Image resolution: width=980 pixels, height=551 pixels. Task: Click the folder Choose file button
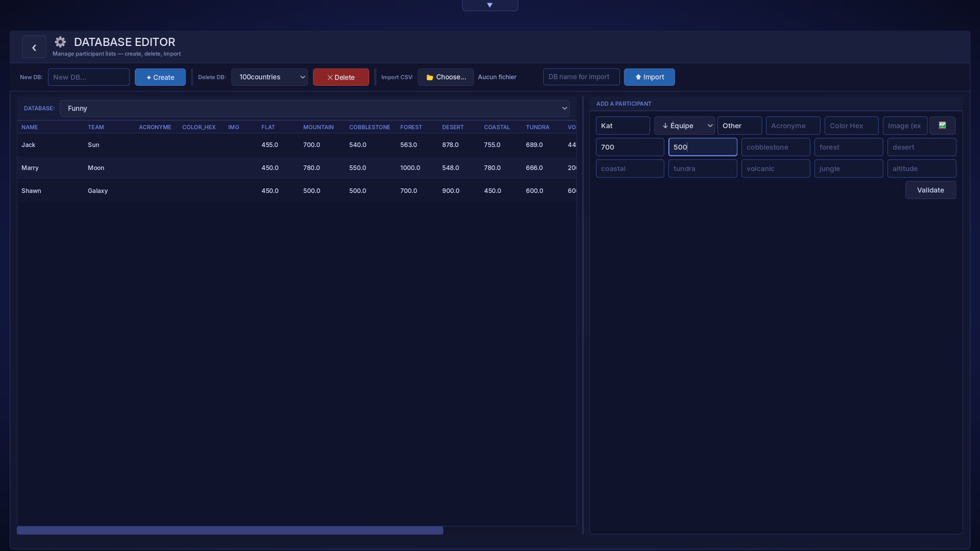(x=446, y=77)
